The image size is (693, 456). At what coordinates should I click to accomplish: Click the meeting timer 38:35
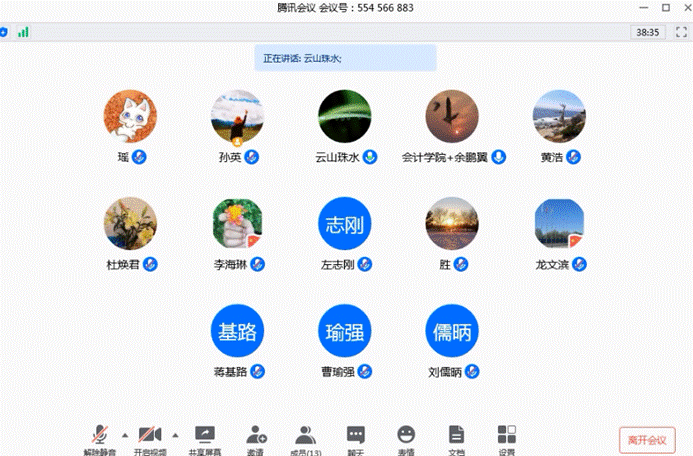(x=647, y=32)
